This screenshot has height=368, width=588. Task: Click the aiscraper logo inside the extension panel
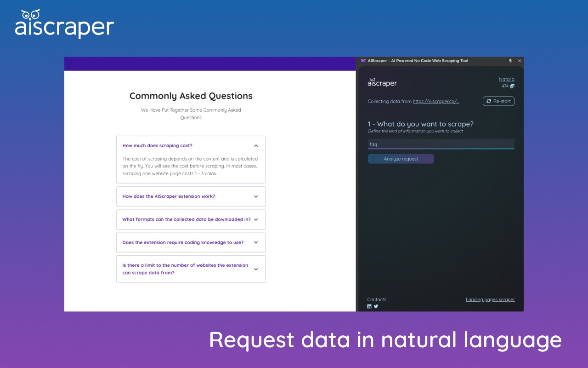(382, 82)
